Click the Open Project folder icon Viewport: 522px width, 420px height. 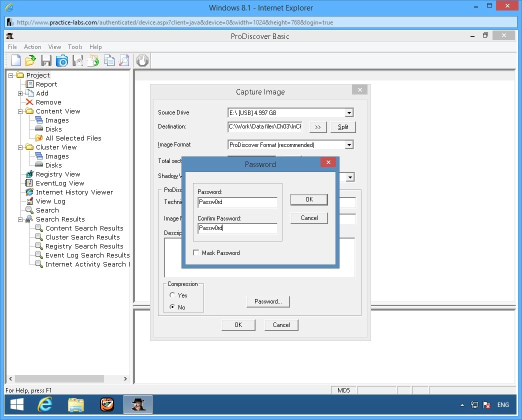[31, 60]
